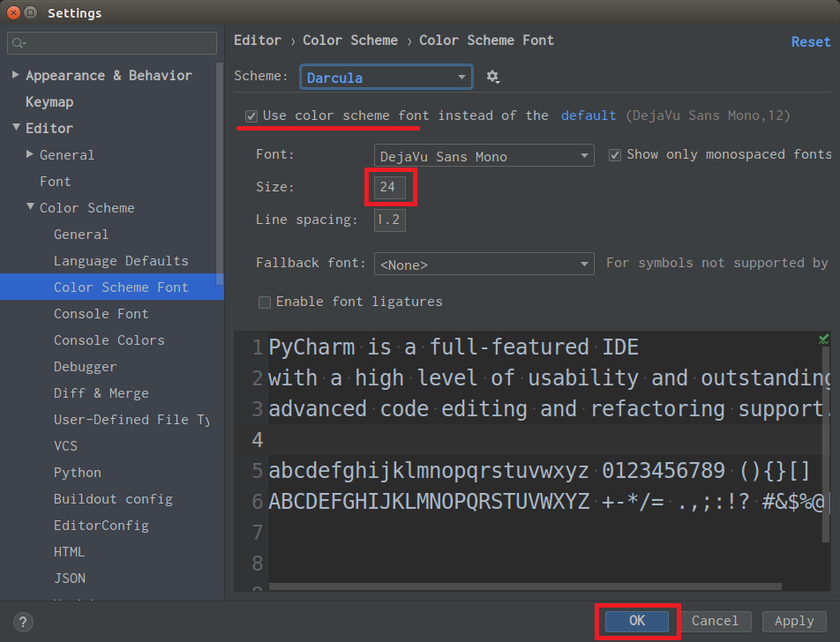Open Buildout config color settings
Screen dimensions: 840x642
[113, 499]
